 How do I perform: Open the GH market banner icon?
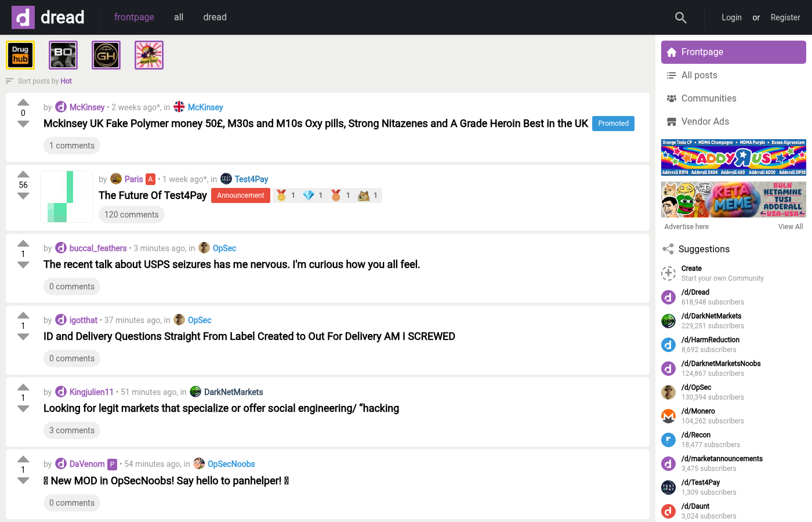point(106,55)
